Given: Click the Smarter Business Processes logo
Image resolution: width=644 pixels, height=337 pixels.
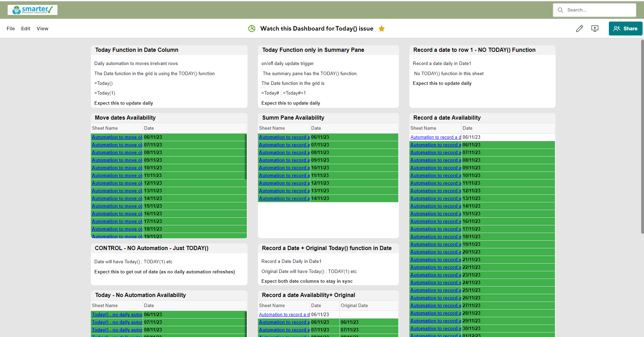Looking at the screenshot, I should point(32,10).
